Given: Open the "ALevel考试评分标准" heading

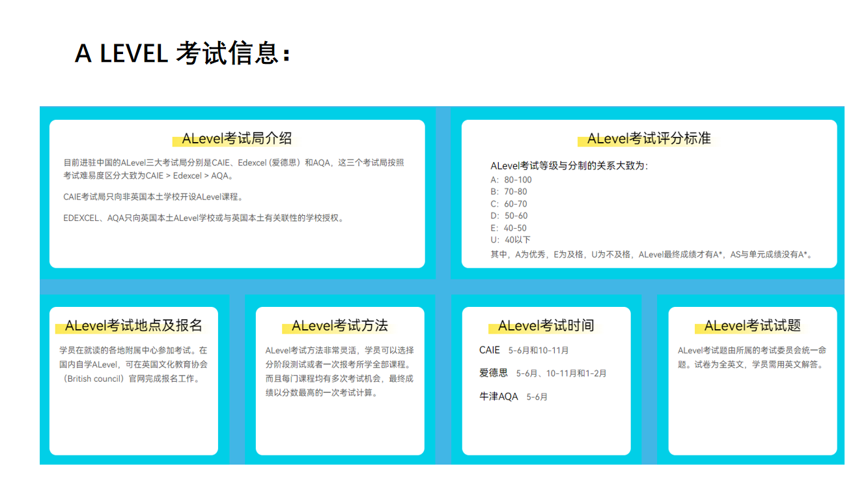Looking at the screenshot, I should click(x=649, y=139).
